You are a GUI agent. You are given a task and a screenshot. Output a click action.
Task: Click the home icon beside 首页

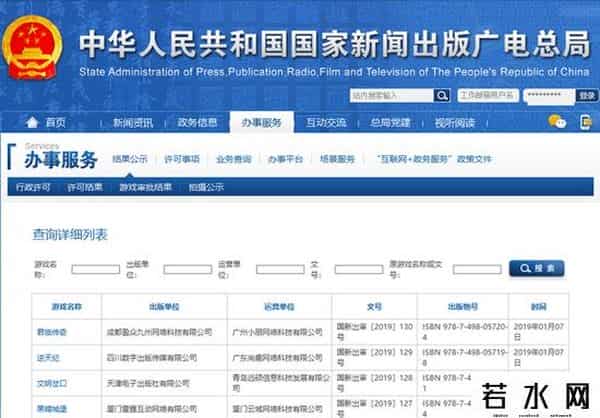coord(32,122)
